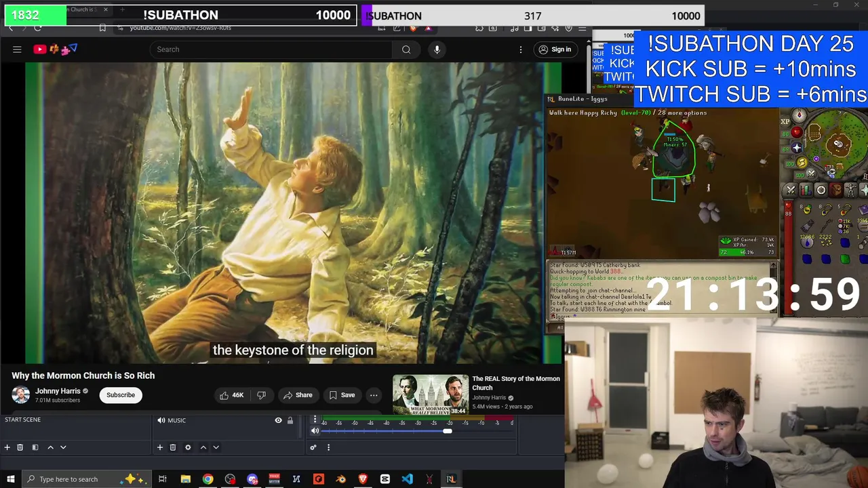Viewport: 868px width, 488px height.
Task: Open audio channel options dots above speaker
Action: [315, 420]
